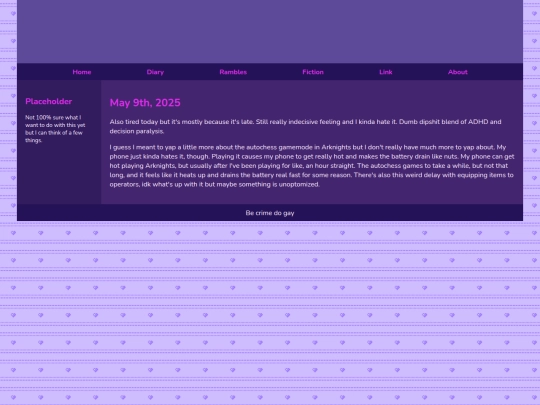Open the Rambles section
The width and height of the screenshot is (540, 405).
233,72
